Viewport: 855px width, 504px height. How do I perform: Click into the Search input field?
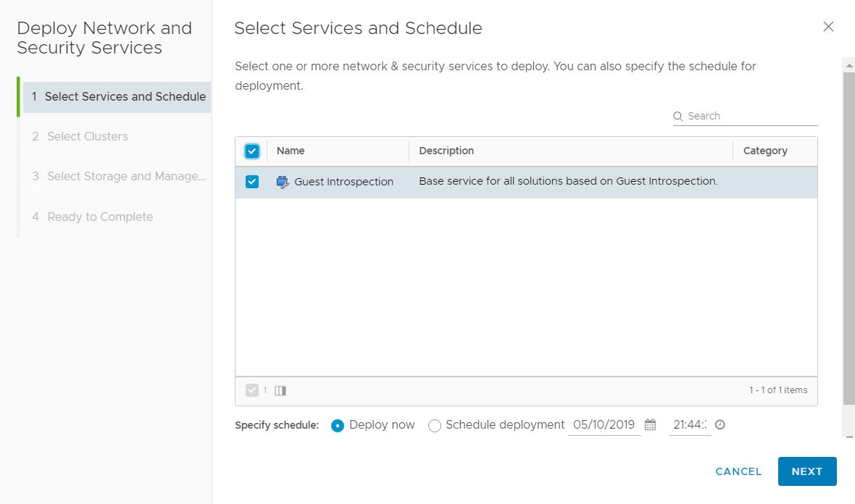(751, 116)
